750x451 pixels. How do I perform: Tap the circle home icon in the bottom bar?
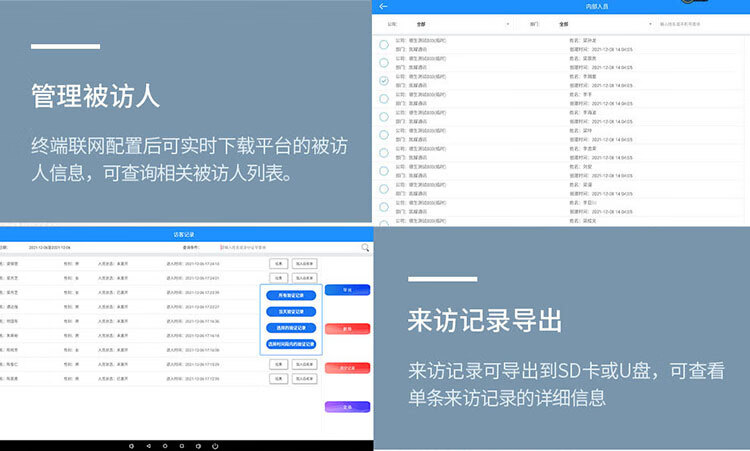165,446
